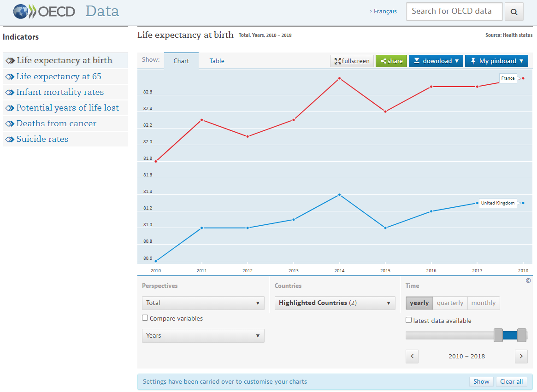Click the France 2010 data point
This screenshot has width=537, height=392.
tap(156, 161)
